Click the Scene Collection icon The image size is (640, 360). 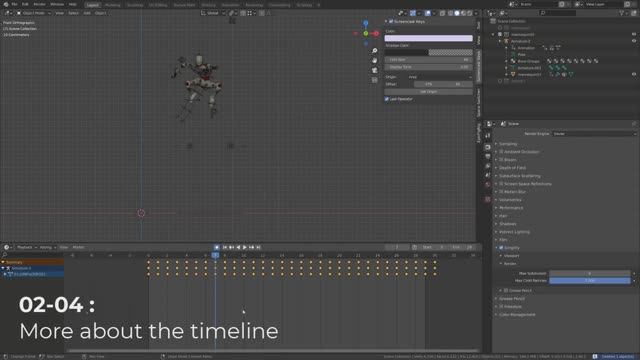493,21
